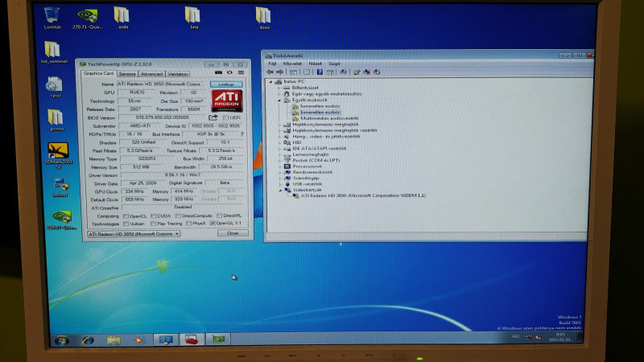Toggle the OpenCL checkbox
This screenshot has width=644, height=362.
[x=126, y=216]
